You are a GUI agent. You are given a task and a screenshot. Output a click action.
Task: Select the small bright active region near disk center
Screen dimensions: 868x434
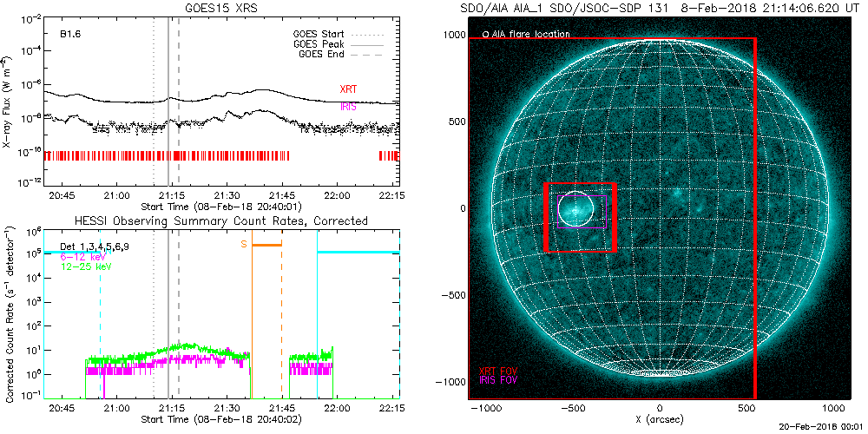pos(674,194)
